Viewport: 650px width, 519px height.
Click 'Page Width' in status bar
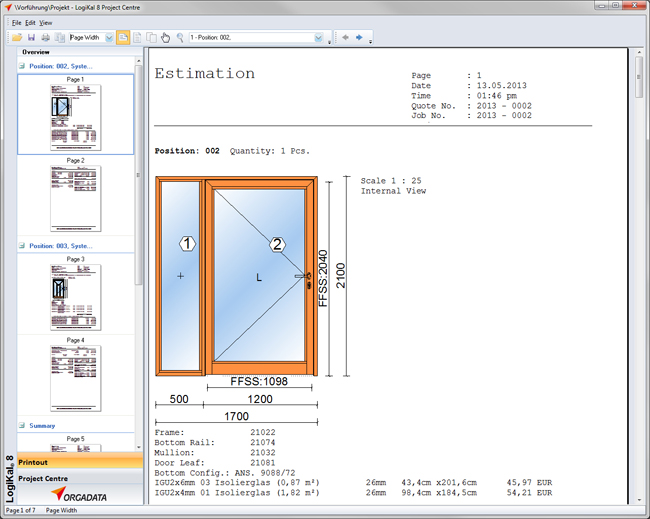(x=61, y=510)
